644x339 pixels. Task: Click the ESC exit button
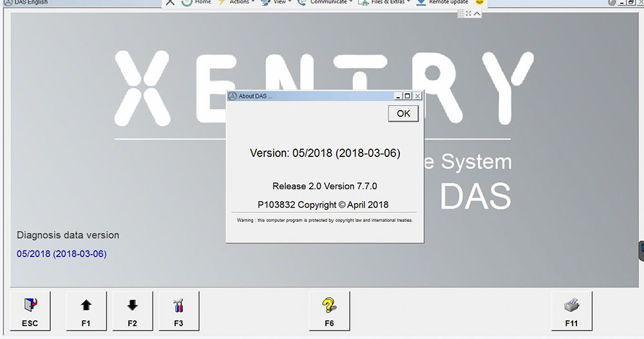point(30,311)
